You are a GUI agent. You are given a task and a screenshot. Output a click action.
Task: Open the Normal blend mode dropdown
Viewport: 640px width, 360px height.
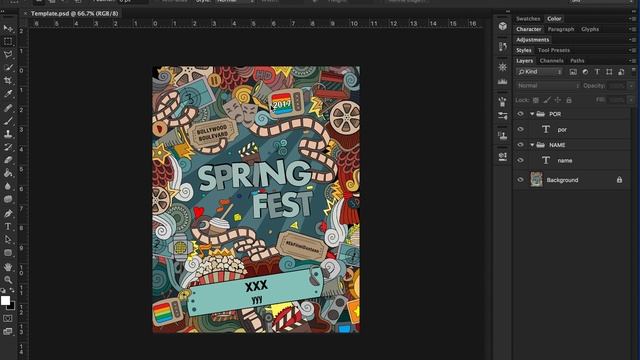coord(548,86)
